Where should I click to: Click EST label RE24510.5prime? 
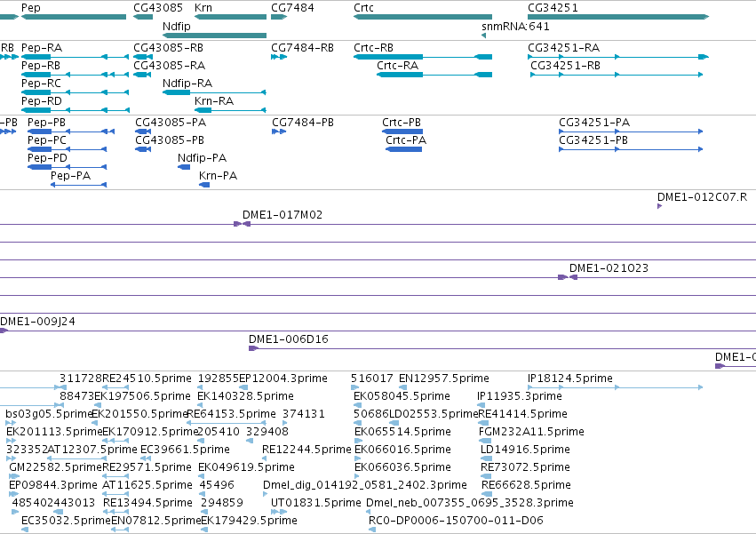(147, 379)
